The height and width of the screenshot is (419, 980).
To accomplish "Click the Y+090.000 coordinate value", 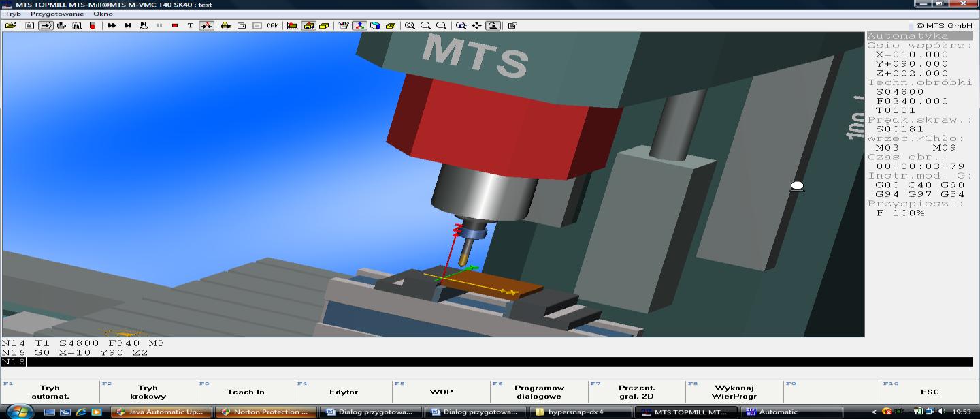I will click(x=912, y=64).
